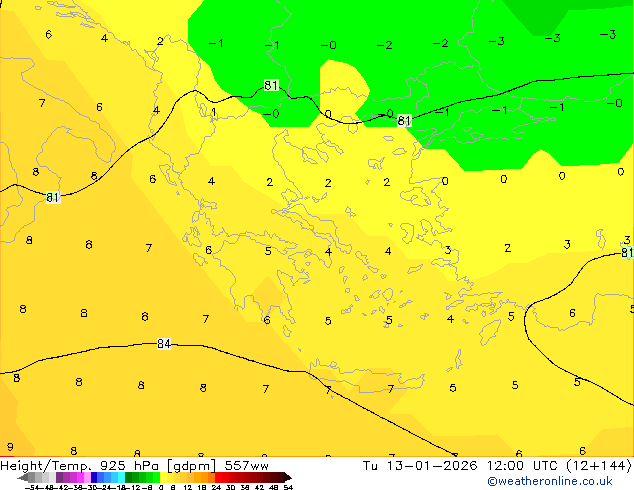Select the cyan swatch left of dark green
This screenshot has height=490, width=634.
122,477
